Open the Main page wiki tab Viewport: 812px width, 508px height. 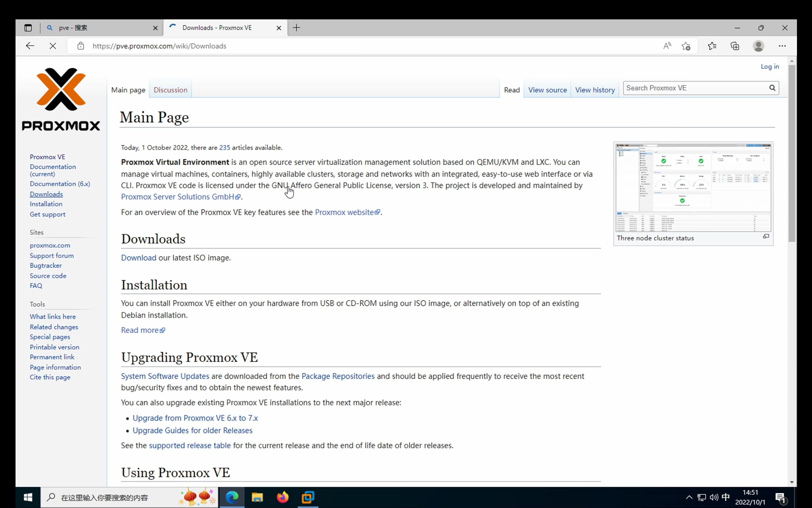[x=128, y=90]
